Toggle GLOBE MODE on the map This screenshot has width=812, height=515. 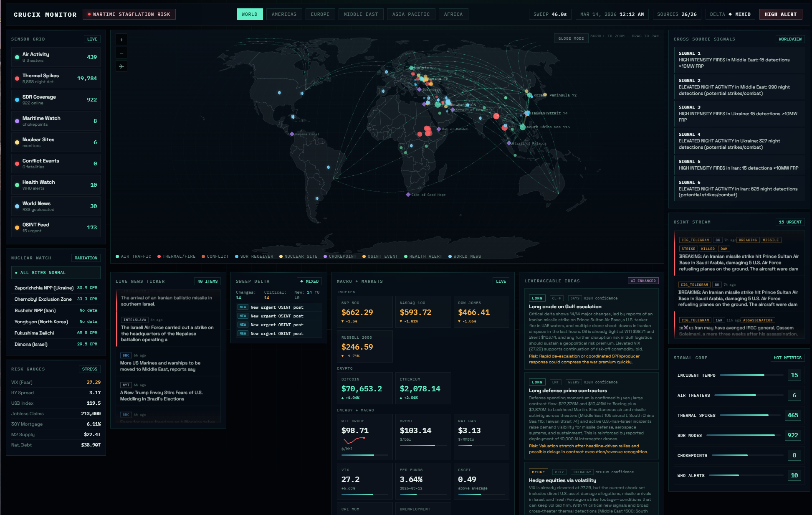tap(571, 38)
